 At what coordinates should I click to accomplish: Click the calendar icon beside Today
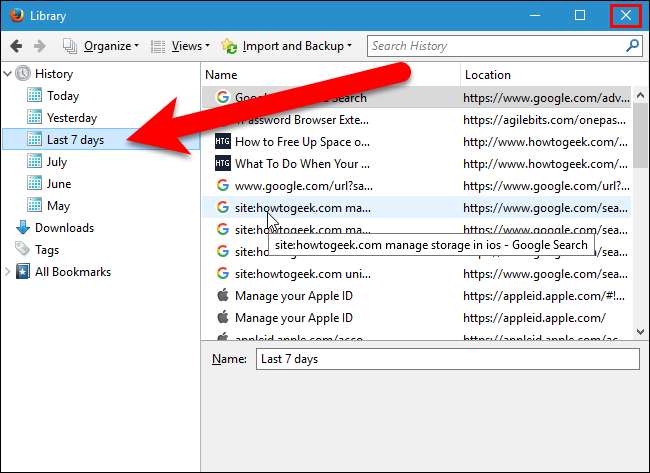pyautogui.click(x=34, y=95)
